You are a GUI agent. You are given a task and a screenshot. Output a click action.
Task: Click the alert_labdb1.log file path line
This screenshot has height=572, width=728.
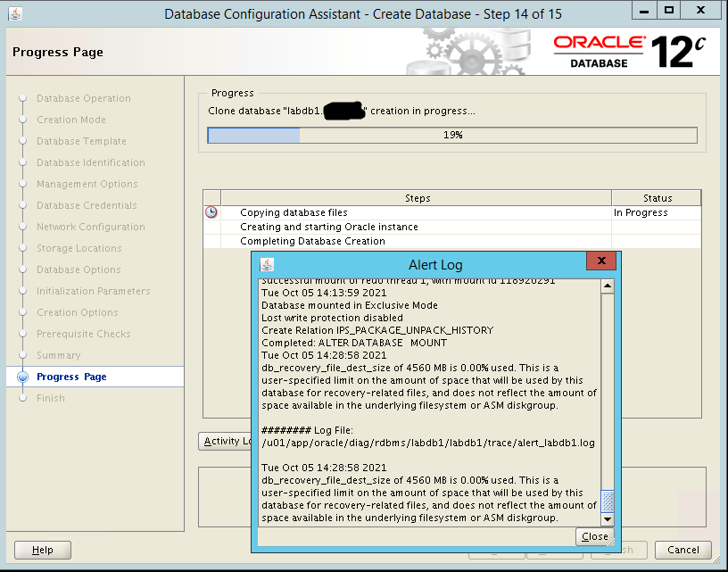click(428, 443)
